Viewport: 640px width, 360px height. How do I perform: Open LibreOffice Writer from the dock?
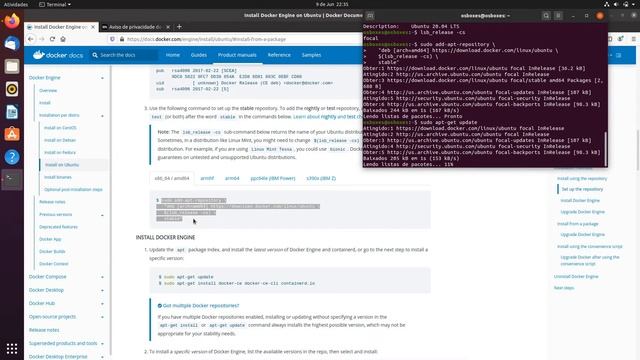pos(12,112)
